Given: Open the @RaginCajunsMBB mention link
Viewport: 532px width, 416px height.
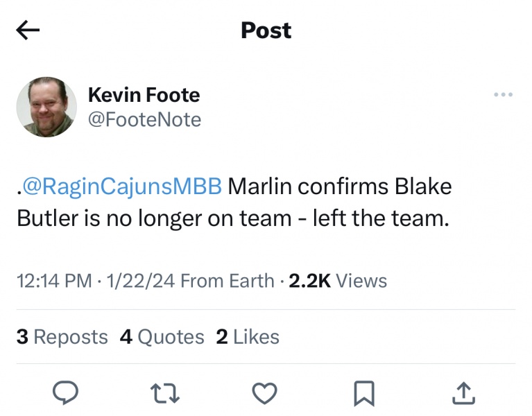Looking at the screenshot, I should click(x=122, y=187).
